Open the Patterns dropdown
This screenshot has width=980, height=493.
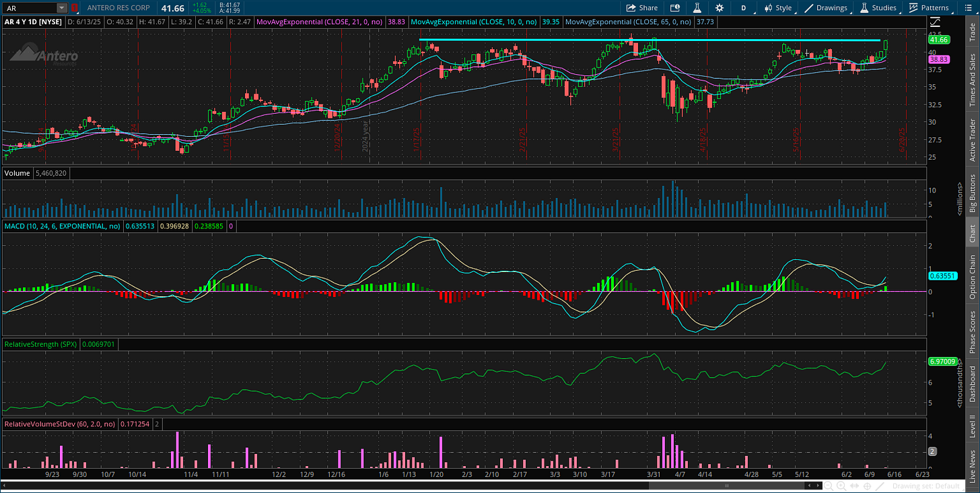point(929,8)
